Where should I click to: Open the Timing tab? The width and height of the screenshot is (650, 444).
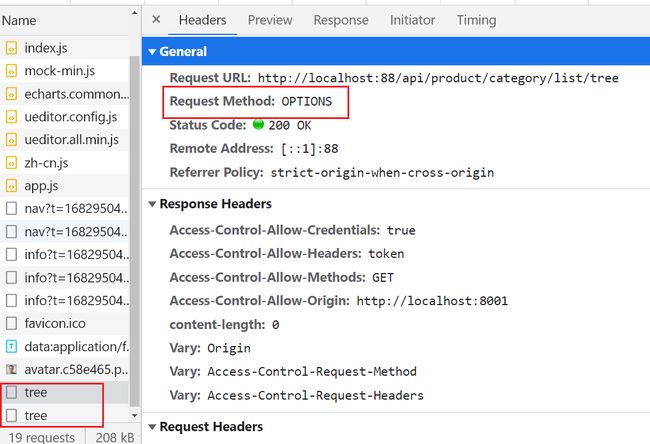point(476,20)
